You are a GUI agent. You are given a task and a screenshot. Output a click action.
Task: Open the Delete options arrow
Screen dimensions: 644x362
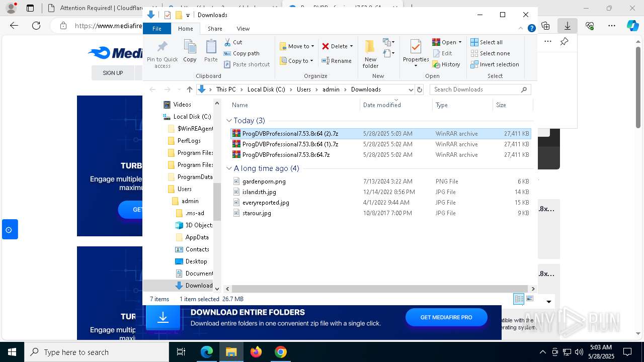click(351, 46)
